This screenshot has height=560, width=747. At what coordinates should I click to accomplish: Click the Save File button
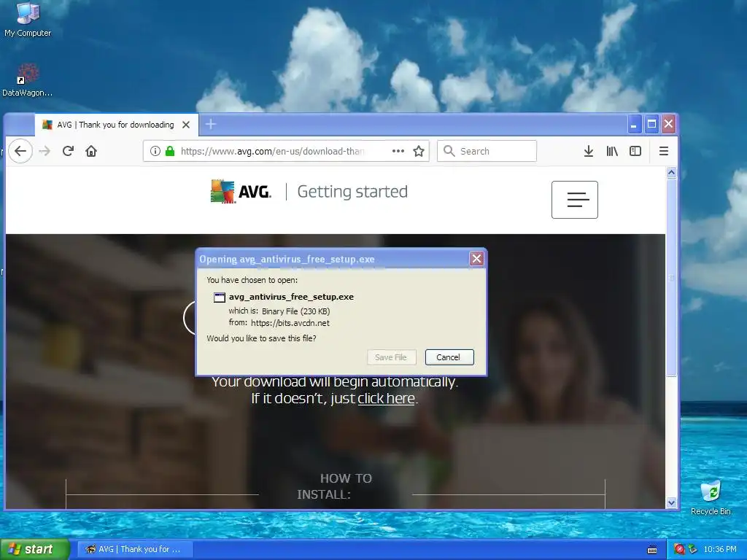point(391,357)
